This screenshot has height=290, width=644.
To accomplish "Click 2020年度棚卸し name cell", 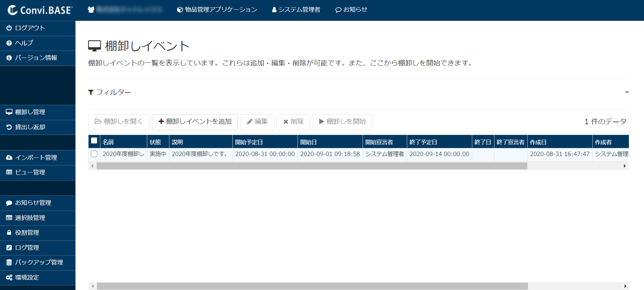I will [123, 154].
